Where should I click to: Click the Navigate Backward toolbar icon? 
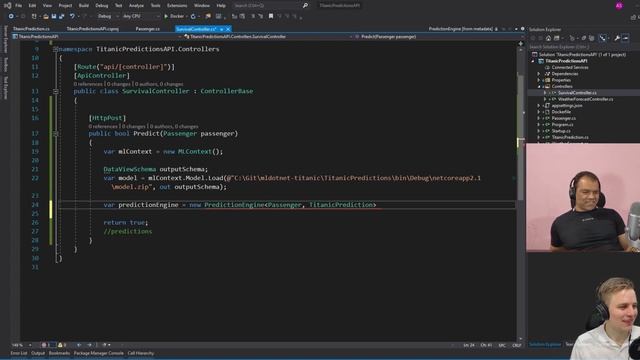[x=11, y=16]
